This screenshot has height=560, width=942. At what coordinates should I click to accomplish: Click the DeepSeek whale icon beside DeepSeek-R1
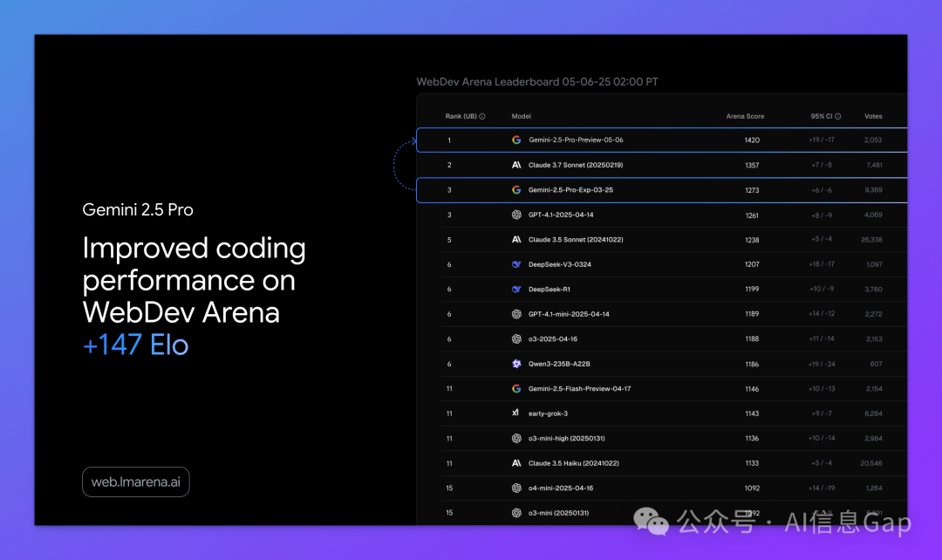click(516, 289)
